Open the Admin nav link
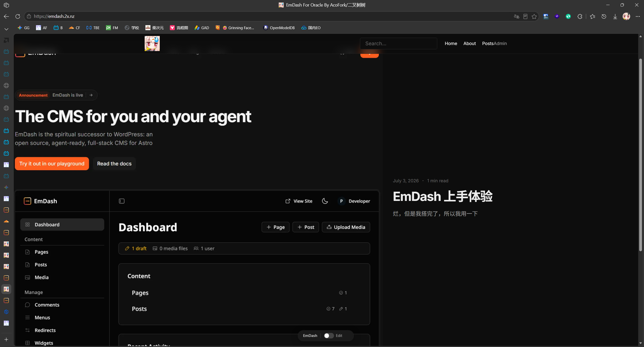 click(500, 44)
